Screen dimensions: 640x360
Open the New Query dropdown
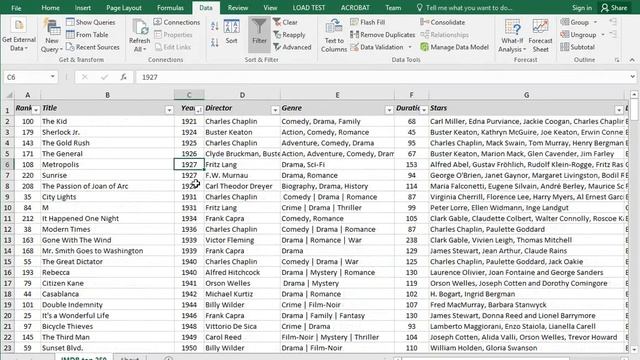52,36
